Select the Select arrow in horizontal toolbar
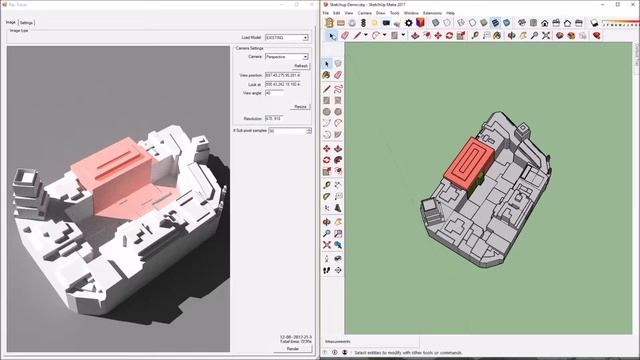The image size is (640, 360). [x=332, y=36]
